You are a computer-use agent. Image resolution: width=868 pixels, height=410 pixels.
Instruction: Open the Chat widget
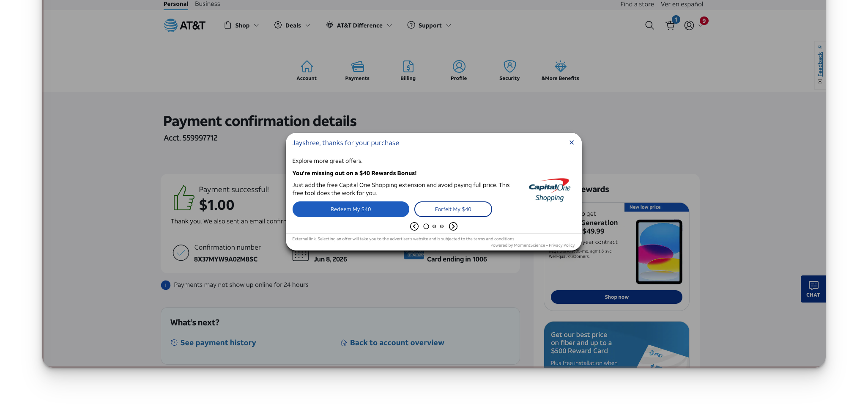point(813,289)
